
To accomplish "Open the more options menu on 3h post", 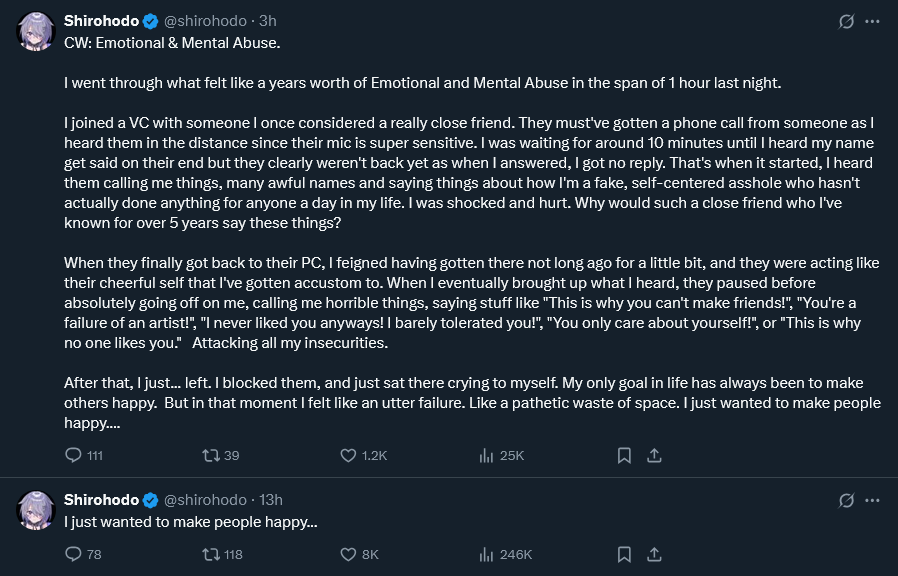I will [x=874, y=21].
